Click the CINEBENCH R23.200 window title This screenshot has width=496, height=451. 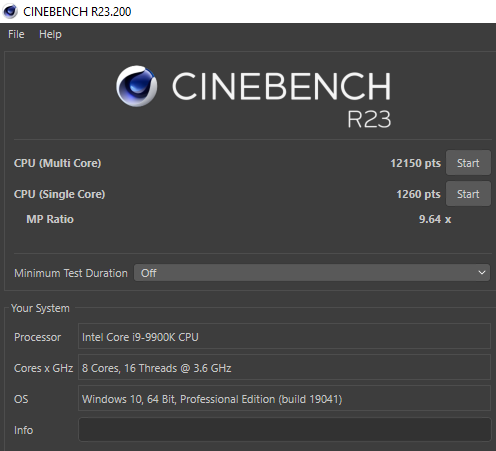point(77,11)
